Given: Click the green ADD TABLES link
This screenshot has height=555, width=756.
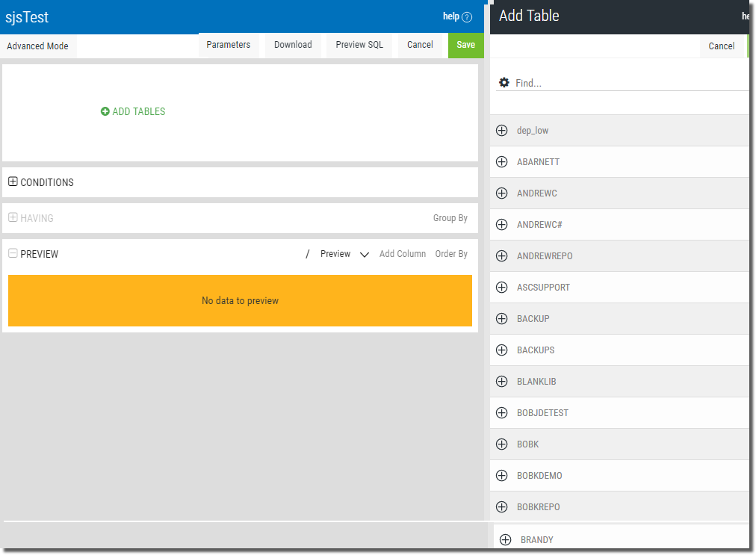Looking at the screenshot, I should 133,111.
